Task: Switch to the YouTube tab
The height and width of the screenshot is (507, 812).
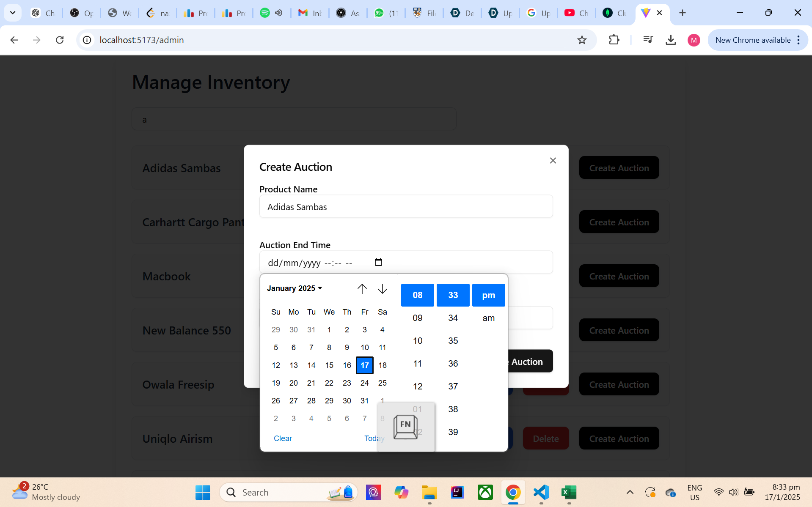Action: pos(577,13)
